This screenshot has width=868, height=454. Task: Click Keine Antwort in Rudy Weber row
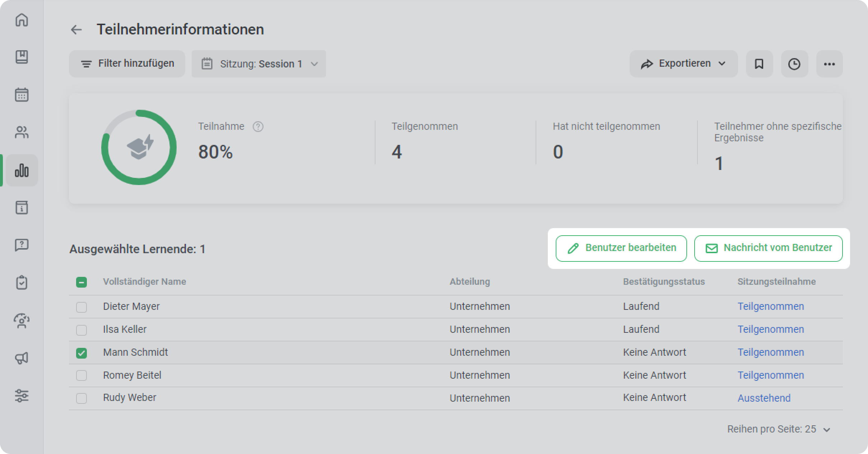tap(654, 397)
